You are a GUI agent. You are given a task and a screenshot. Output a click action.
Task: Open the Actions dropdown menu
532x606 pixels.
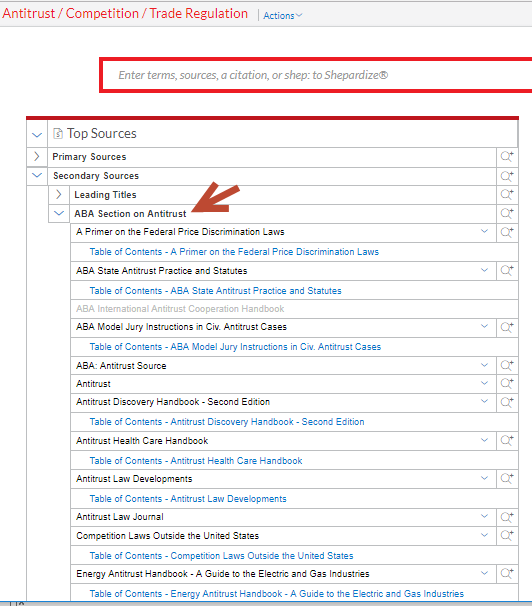(x=282, y=15)
